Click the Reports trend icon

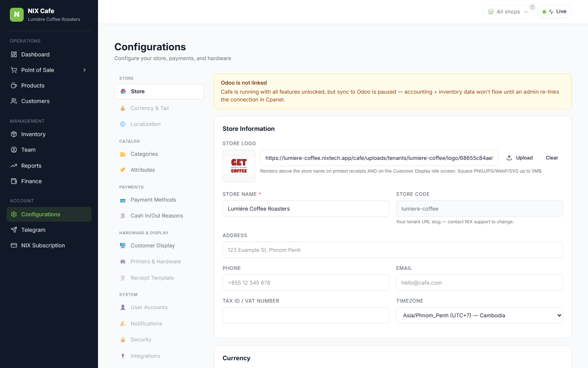(14, 166)
